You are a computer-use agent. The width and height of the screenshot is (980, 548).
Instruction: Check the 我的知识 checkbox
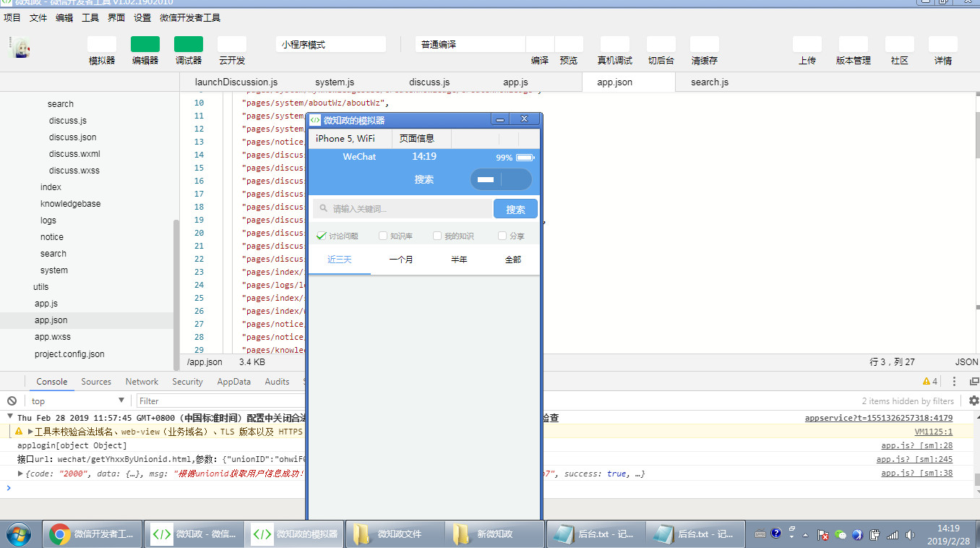tap(437, 236)
